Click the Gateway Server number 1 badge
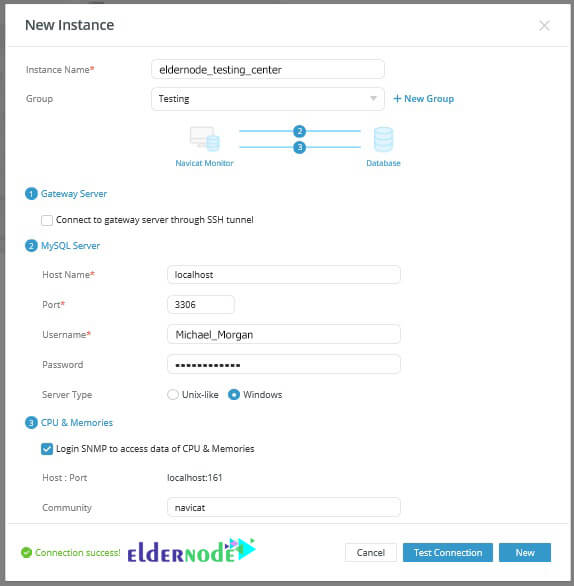 (31, 194)
